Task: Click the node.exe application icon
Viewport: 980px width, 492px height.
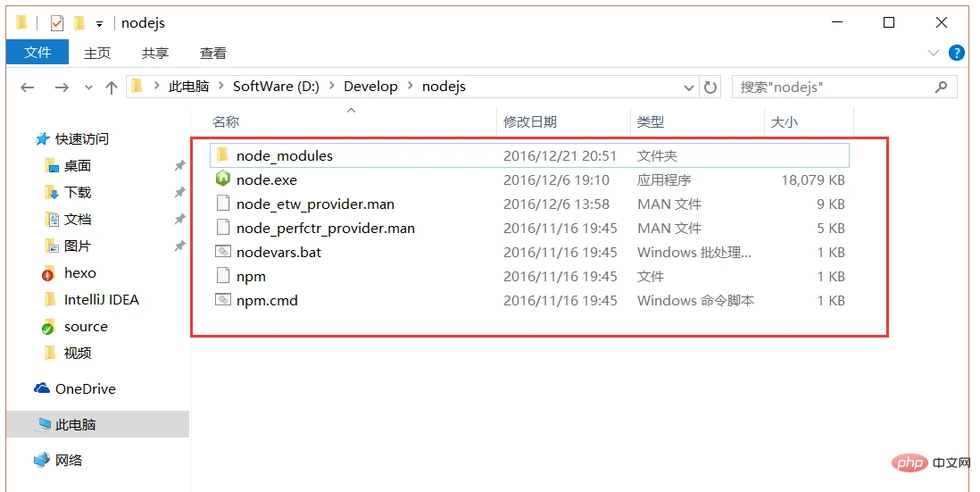Action: click(223, 179)
